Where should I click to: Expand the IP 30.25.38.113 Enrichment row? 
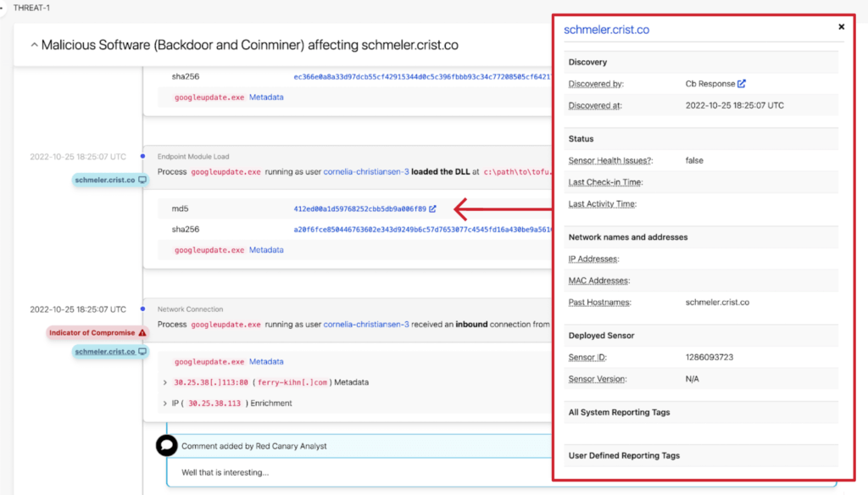(165, 403)
